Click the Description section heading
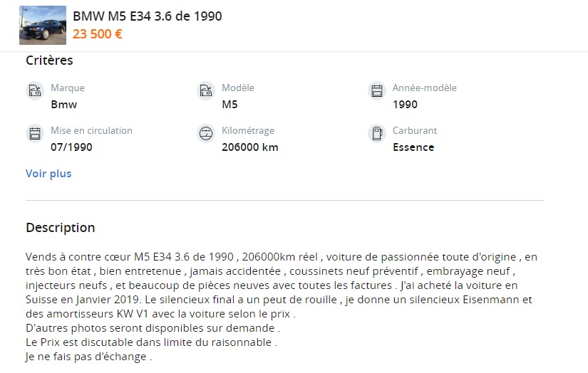This screenshot has height=373, width=588. (x=61, y=228)
